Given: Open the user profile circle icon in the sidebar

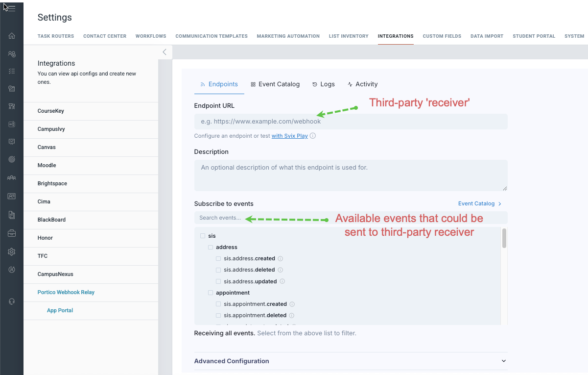Looking at the screenshot, I should click(x=12, y=269).
